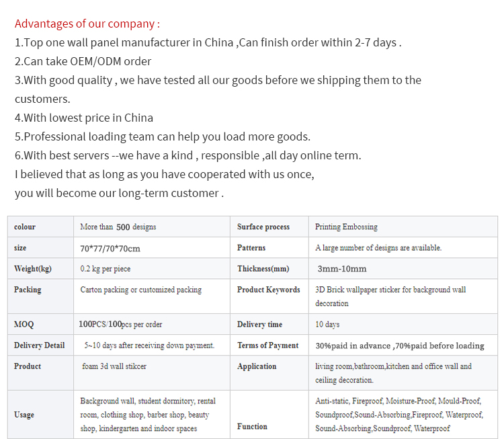Click the '70*77/70*70cm' size value

[x=110, y=248]
